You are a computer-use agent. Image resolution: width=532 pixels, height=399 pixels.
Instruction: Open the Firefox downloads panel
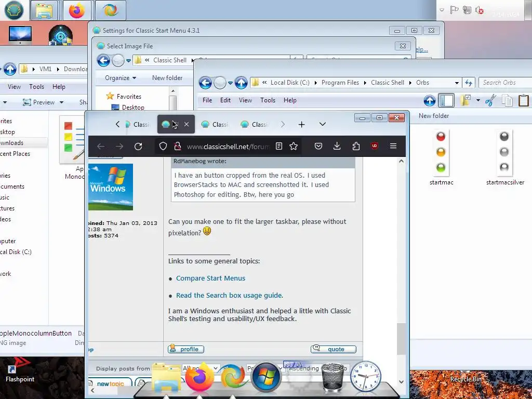coord(337,146)
